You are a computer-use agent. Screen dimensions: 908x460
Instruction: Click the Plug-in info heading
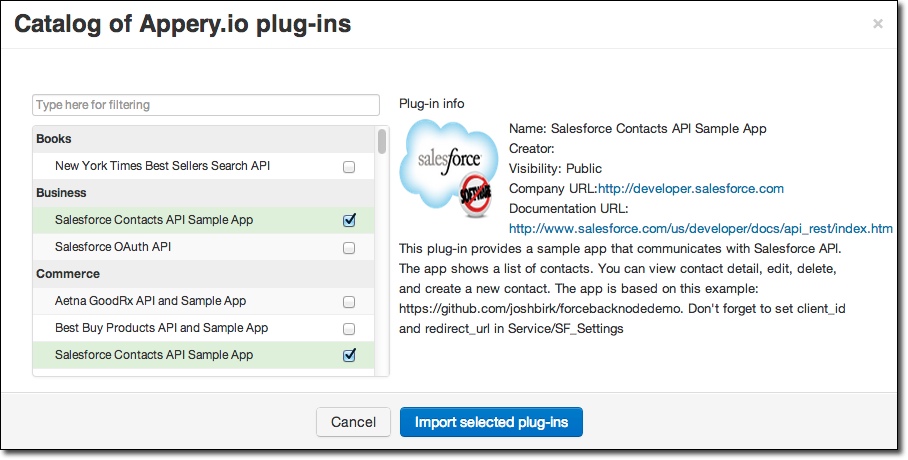click(x=431, y=104)
